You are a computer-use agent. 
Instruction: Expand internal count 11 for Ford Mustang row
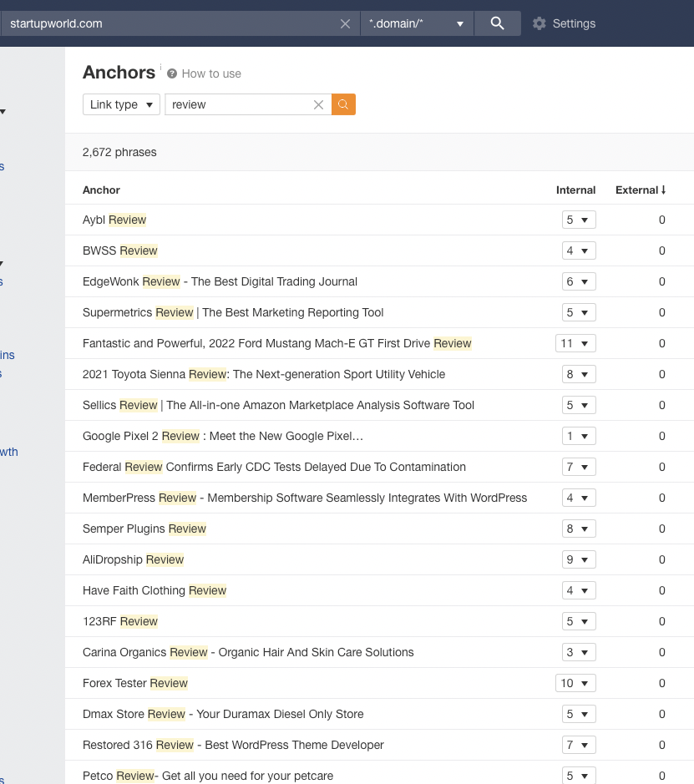click(x=575, y=343)
